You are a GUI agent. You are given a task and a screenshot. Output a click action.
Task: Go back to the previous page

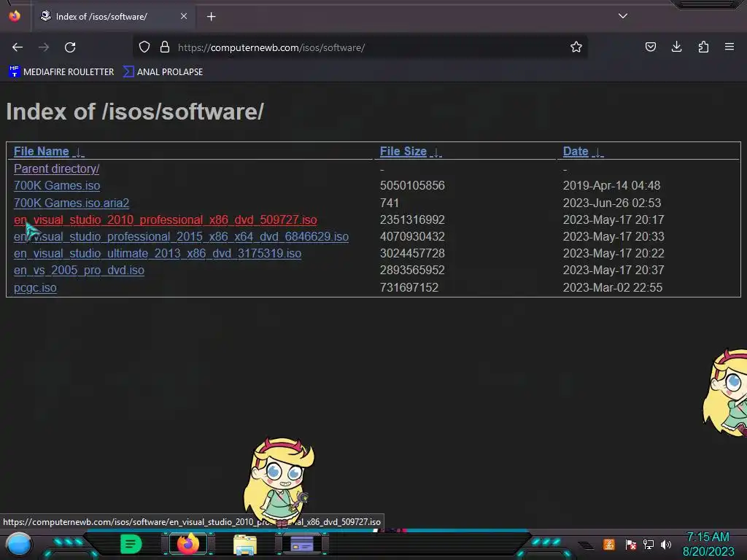click(x=18, y=47)
